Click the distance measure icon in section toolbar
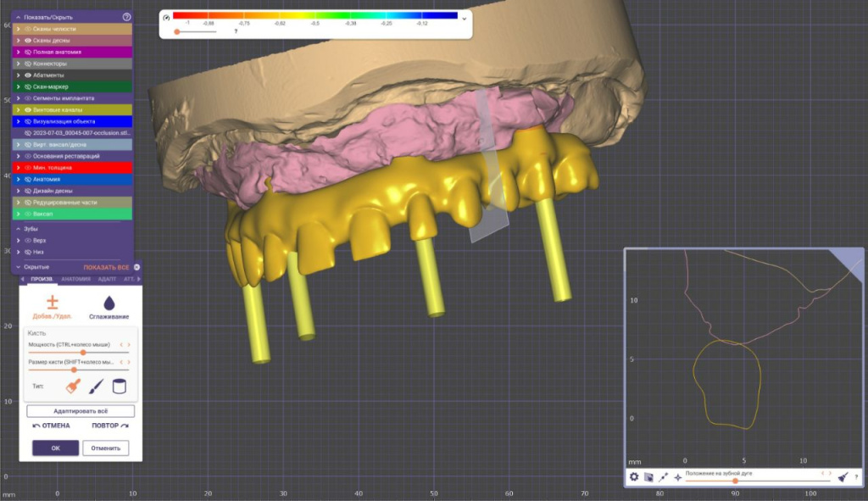868x501 pixels. click(x=663, y=477)
